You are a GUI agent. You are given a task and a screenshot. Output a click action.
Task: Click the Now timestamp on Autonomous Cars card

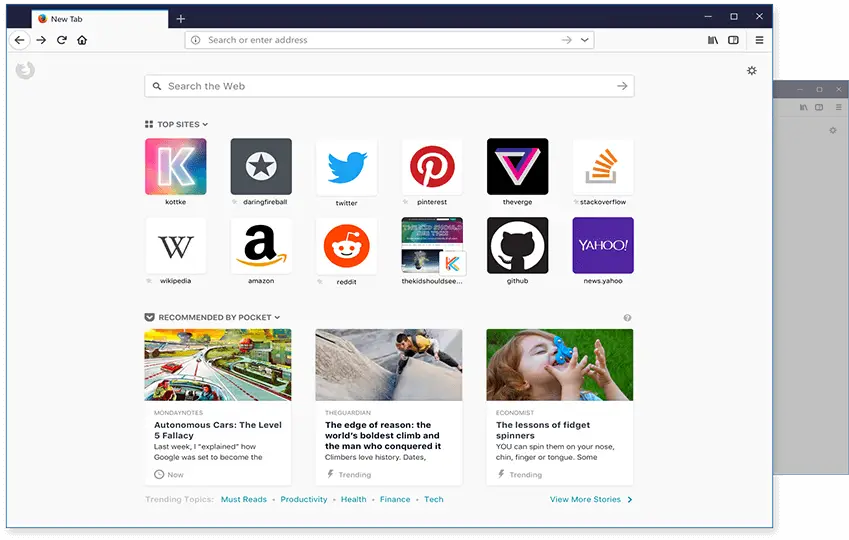click(x=175, y=475)
